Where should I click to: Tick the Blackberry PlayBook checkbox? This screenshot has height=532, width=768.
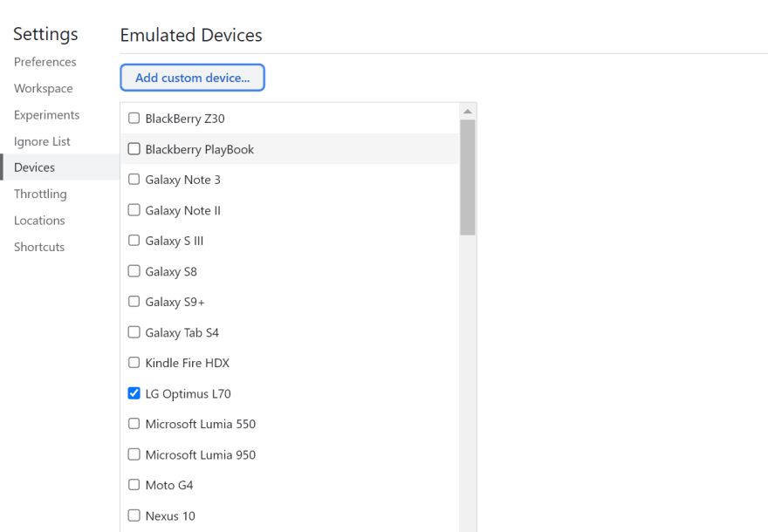134,149
